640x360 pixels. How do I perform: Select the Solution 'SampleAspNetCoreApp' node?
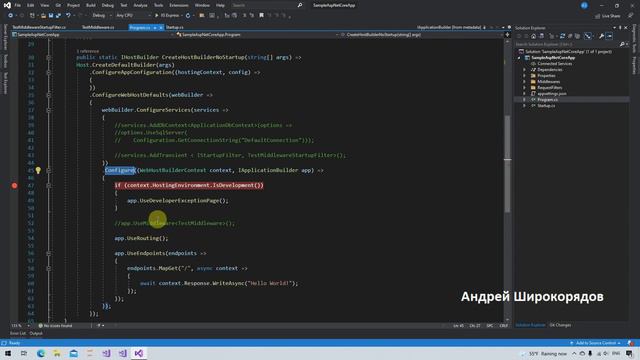pyautogui.click(x=568, y=52)
